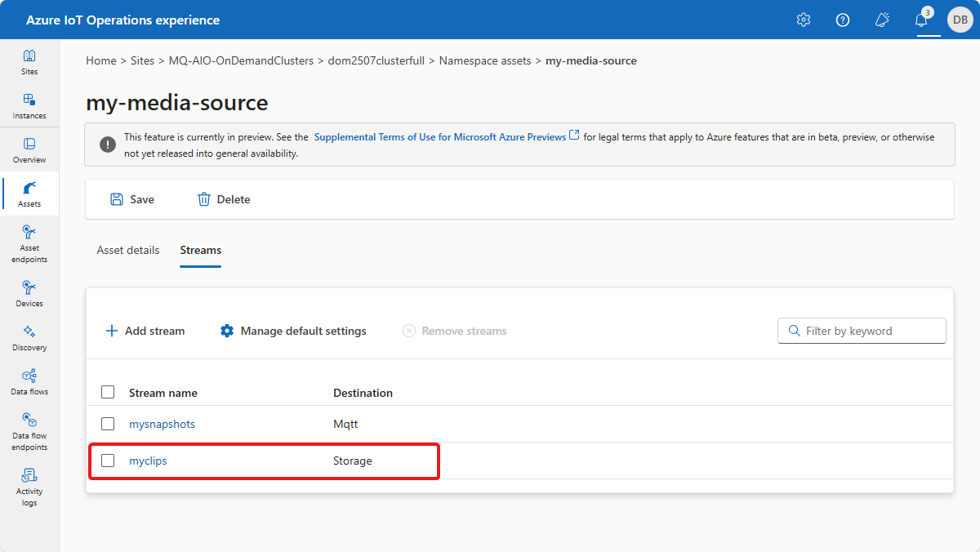Open Devices in sidebar
Screen dimensions: 980x552
click(29, 294)
